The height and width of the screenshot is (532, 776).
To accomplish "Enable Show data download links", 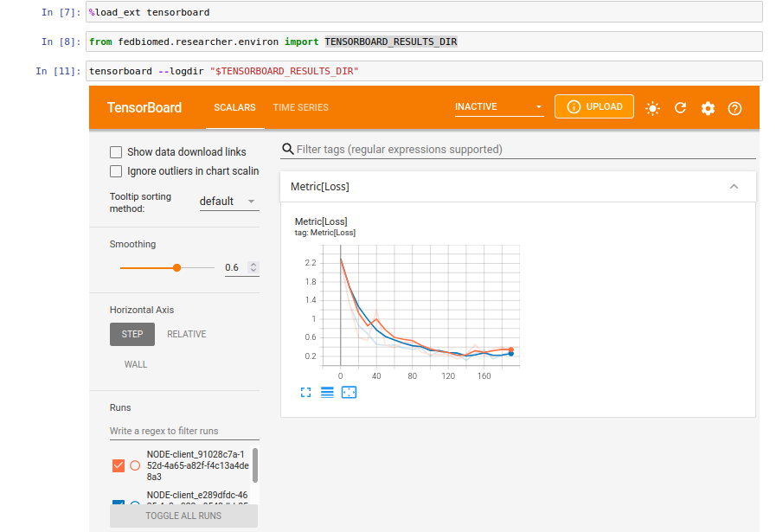I will pos(116,151).
